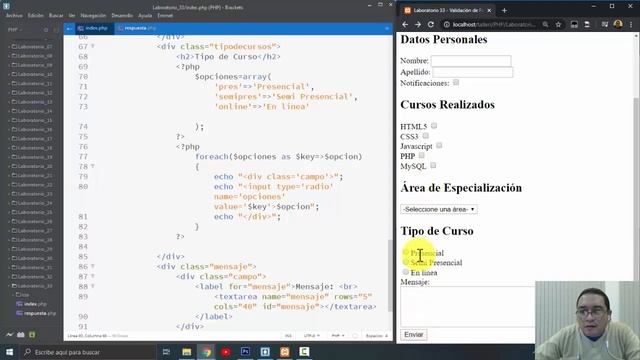The image size is (640, 360).
Task: Select the Presencial radio button
Action: (x=405, y=252)
